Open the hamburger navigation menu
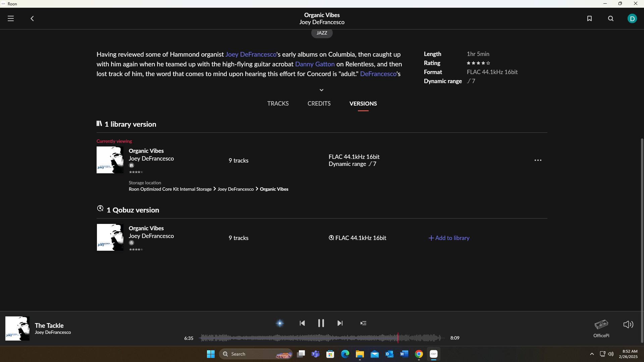The image size is (644, 362). coord(11,18)
